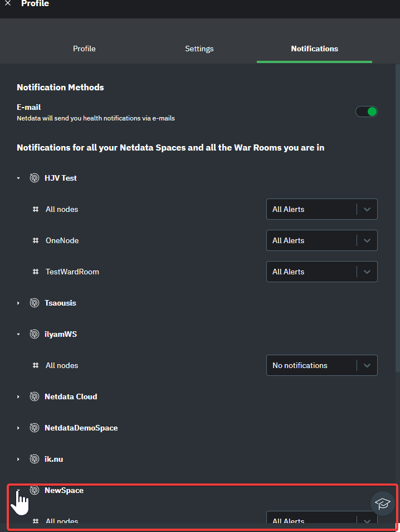Close the Profile dialog with the X
Screen dimensions: 400x532
pyautogui.click(x=8, y=4)
